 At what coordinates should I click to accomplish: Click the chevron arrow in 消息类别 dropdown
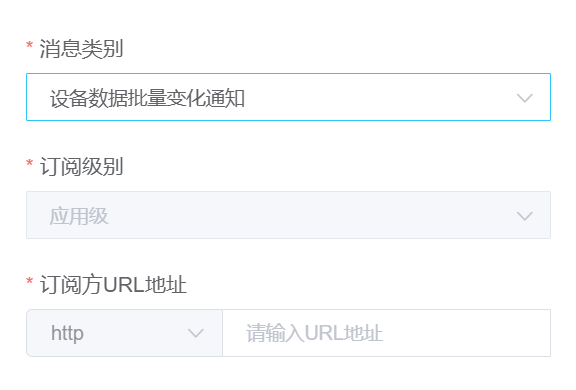click(x=525, y=98)
